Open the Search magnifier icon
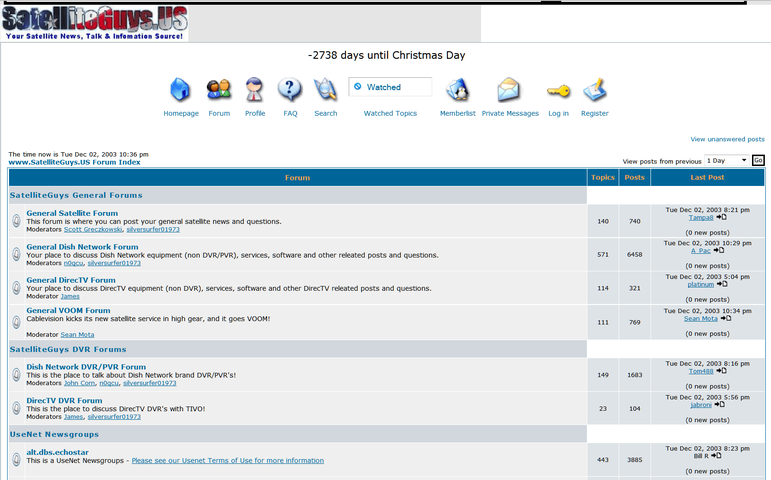This screenshot has width=771, height=480. pyautogui.click(x=325, y=90)
